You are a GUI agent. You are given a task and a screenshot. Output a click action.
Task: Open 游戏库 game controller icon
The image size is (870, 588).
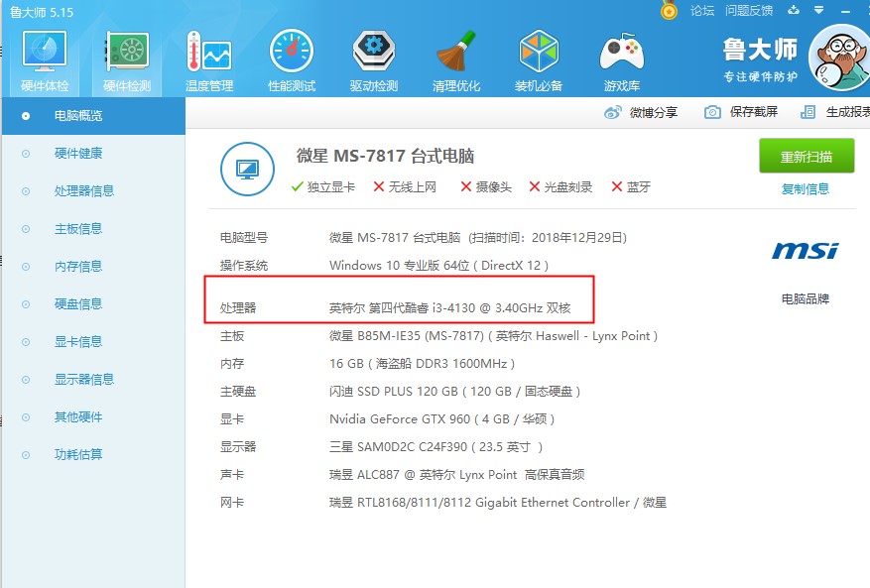pyautogui.click(x=621, y=61)
